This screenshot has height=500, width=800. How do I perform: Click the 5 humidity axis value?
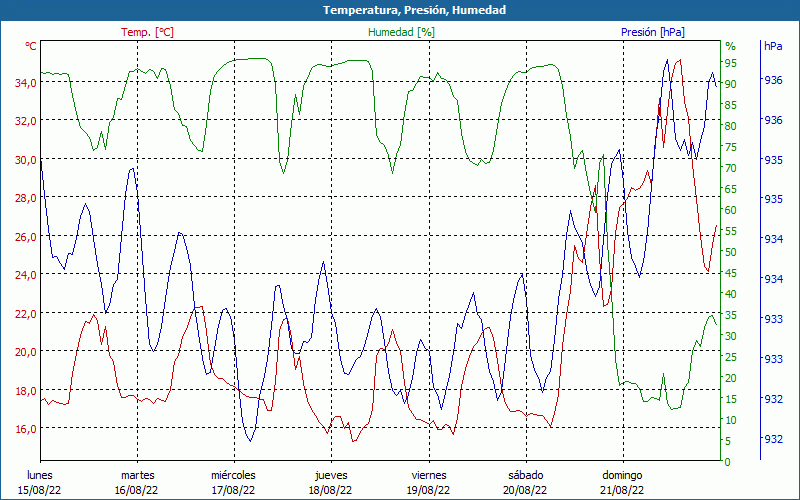pyautogui.click(x=728, y=441)
